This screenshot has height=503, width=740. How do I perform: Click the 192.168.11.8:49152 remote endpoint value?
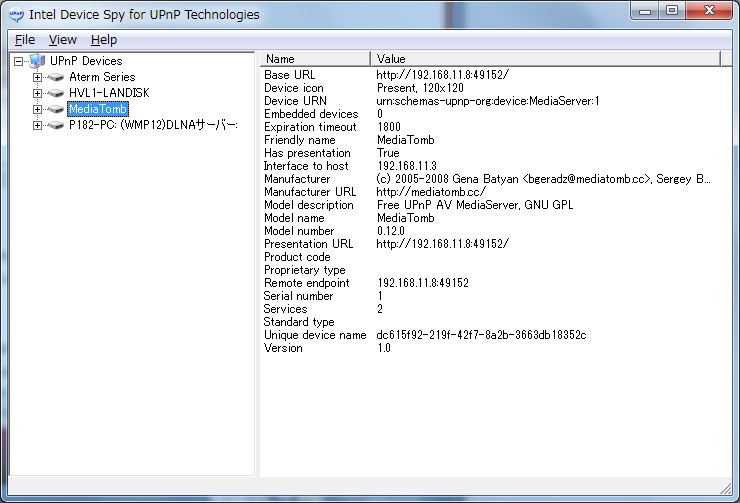[x=423, y=283]
